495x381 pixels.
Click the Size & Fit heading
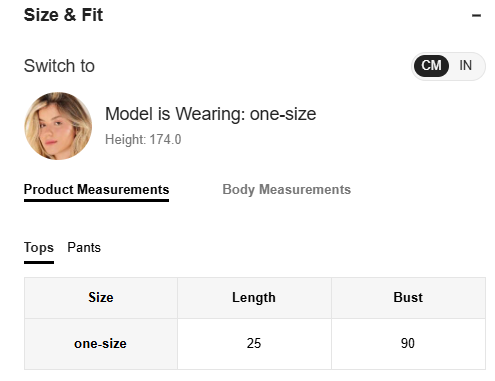pyautogui.click(x=63, y=15)
